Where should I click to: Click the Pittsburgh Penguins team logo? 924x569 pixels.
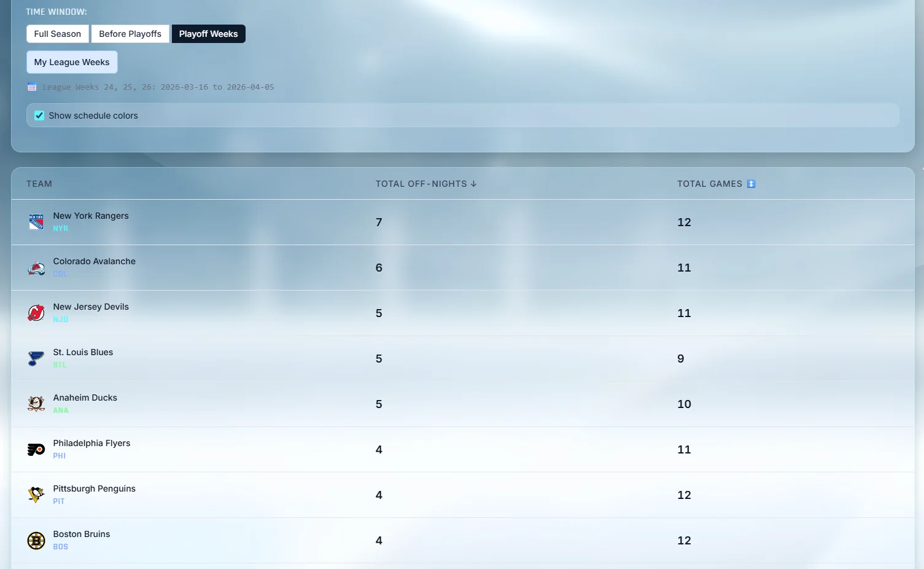click(x=36, y=495)
